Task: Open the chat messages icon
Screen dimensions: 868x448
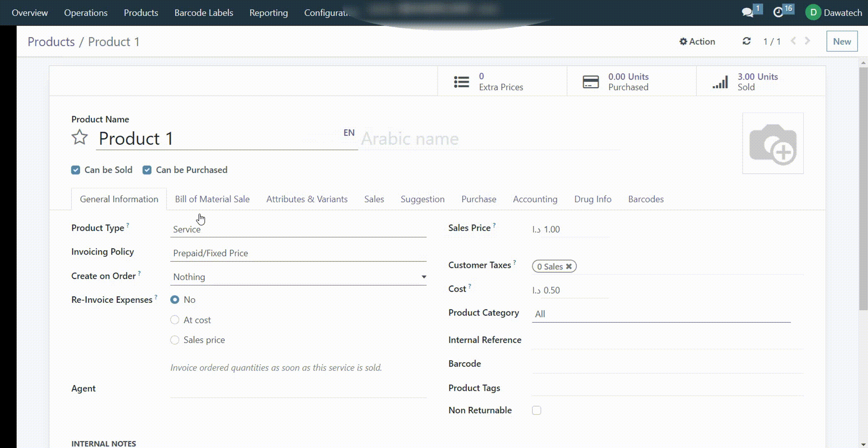Action: (748, 12)
